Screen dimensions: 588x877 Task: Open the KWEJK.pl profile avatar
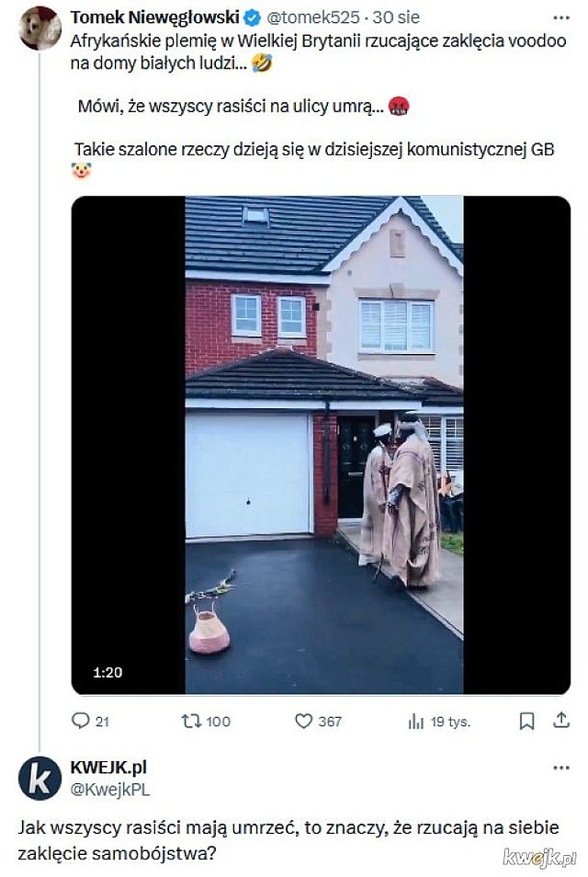[x=40, y=778]
